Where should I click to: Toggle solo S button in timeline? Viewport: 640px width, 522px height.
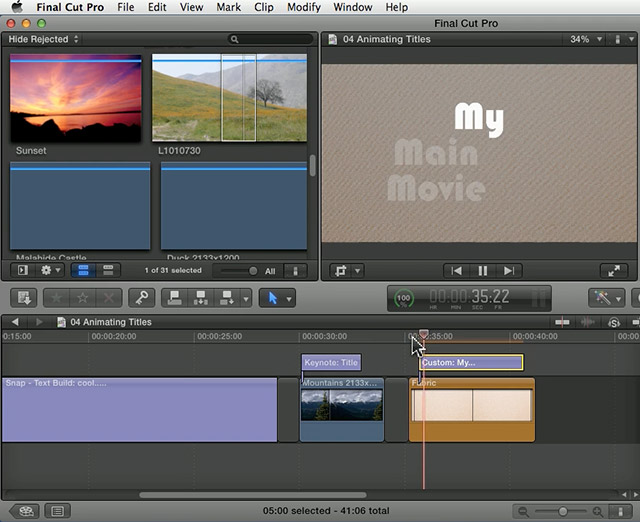click(614, 323)
